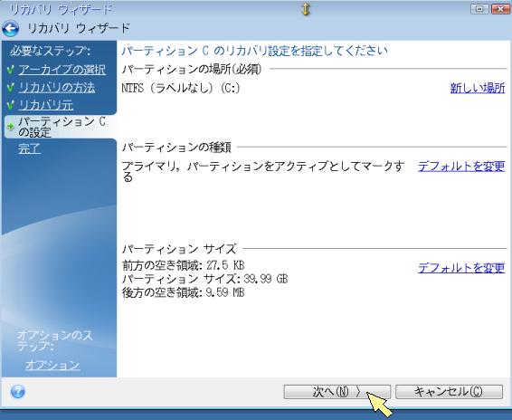Open the オプション optional step
The width and height of the screenshot is (512, 420).
pyautogui.click(x=52, y=365)
